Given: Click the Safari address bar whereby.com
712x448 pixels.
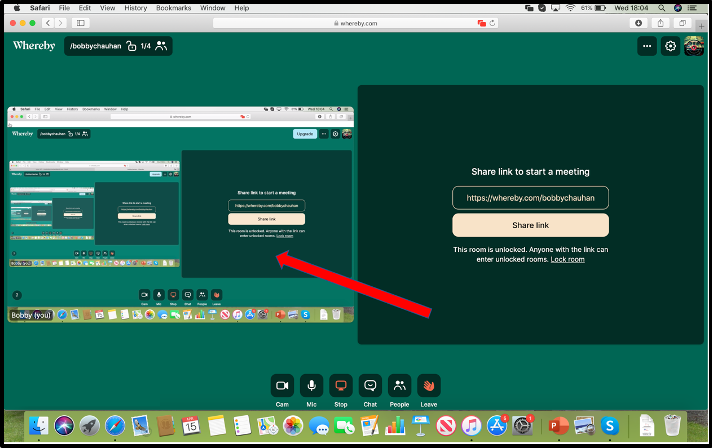Looking at the screenshot, I should tap(356, 23).
